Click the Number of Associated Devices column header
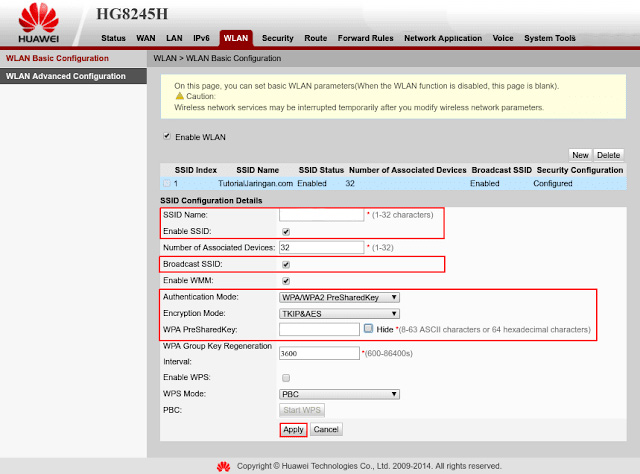The height and width of the screenshot is (474, 640). click(x=407, y=170)
